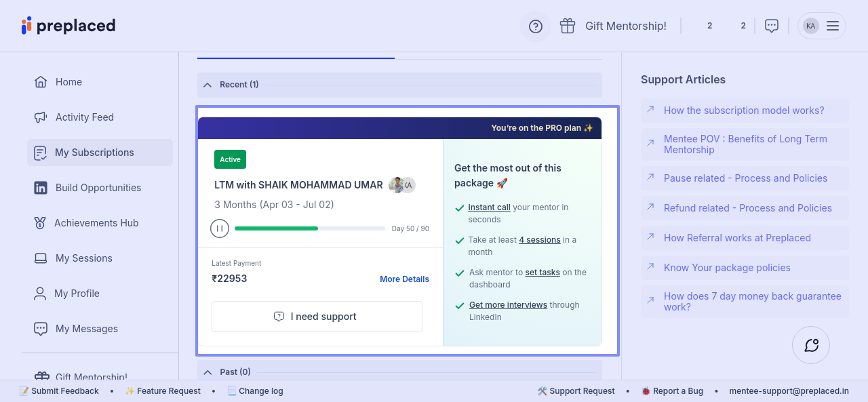Click the ₹22953 payment amount

tap(229, 279)
